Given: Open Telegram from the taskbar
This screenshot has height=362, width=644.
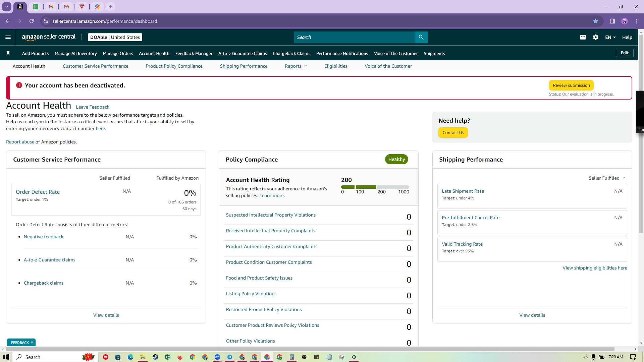Looking at the screenshot, I should tap(230, 357).
